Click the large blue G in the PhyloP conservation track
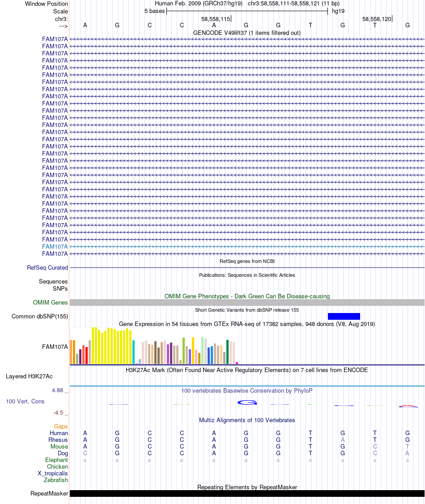 click(x=247, y=402)
